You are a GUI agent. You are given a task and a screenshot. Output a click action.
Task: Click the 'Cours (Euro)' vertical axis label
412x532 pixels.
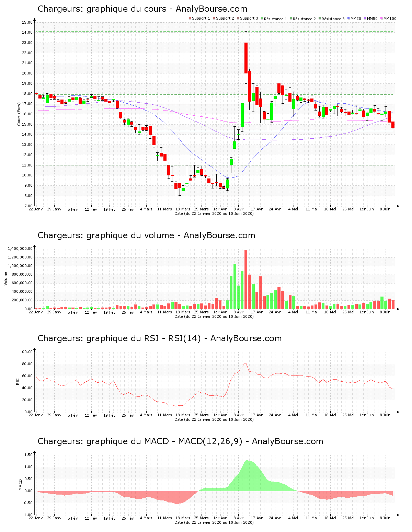click(x=19, y=114)
